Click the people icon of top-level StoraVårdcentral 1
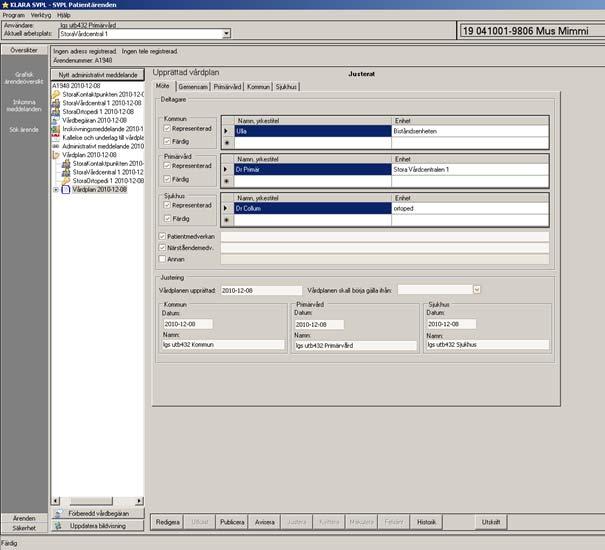Viewport: 605px width, 550px height. [56, 103]
